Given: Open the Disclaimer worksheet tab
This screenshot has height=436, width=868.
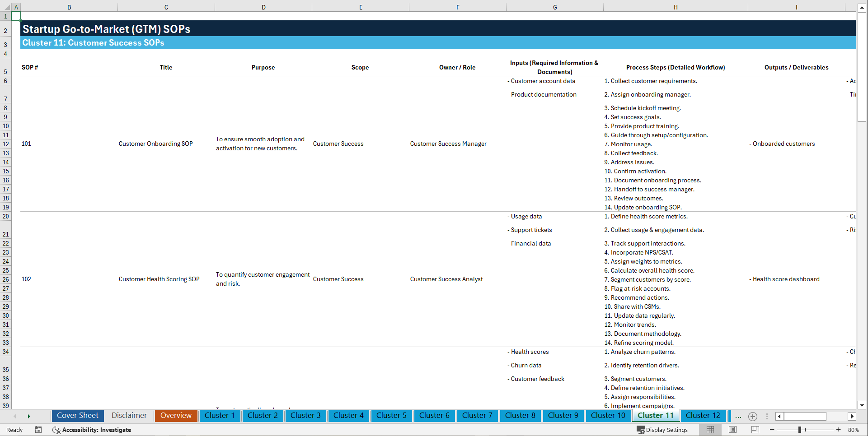Looking at the screenshot, I should pyautogui.click(x=129, y=416).
